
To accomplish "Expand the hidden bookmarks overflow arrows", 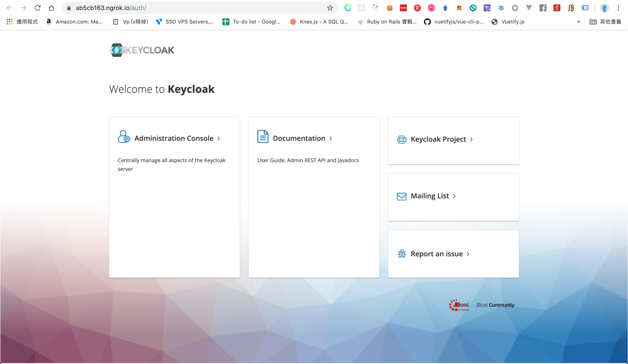I will (578, 22).
